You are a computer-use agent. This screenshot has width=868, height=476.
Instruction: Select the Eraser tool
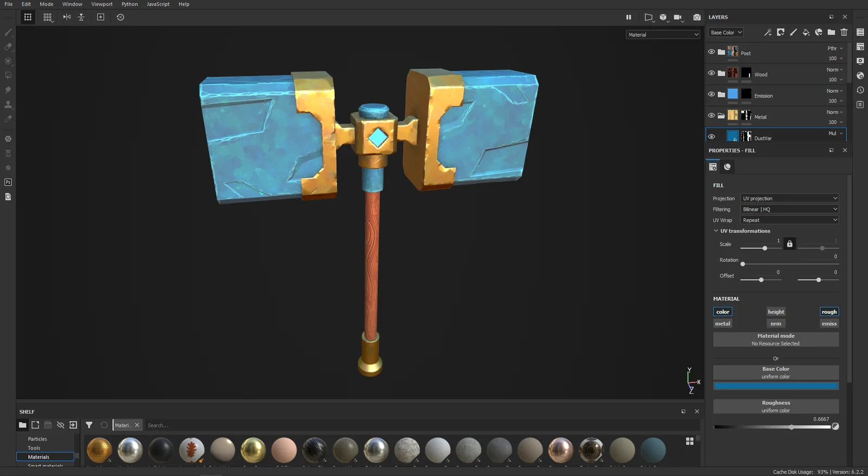(8, 47)
